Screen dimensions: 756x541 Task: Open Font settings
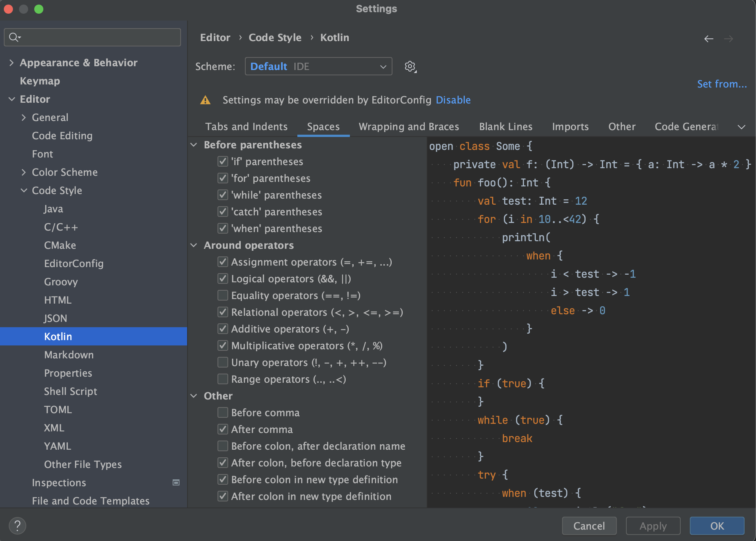click(42, 154)
